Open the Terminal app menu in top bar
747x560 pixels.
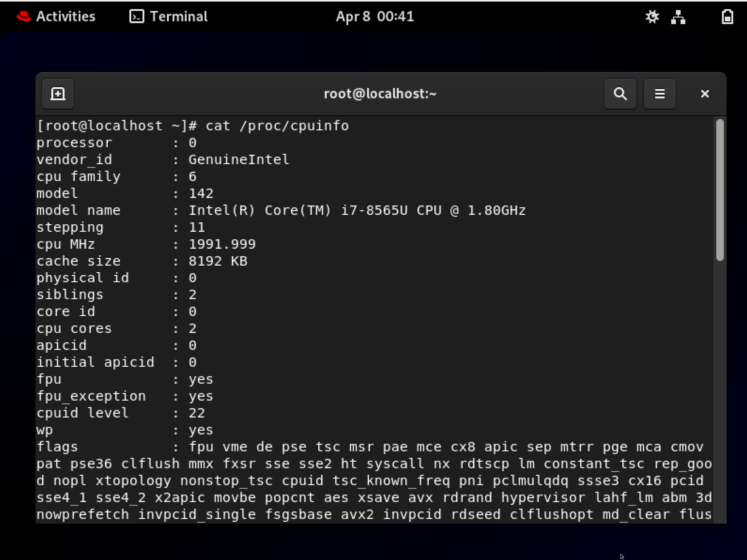[x=169, y=17]
